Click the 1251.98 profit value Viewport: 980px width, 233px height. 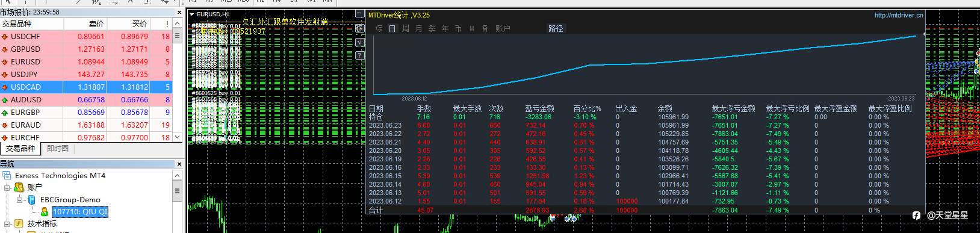(537, 176)
